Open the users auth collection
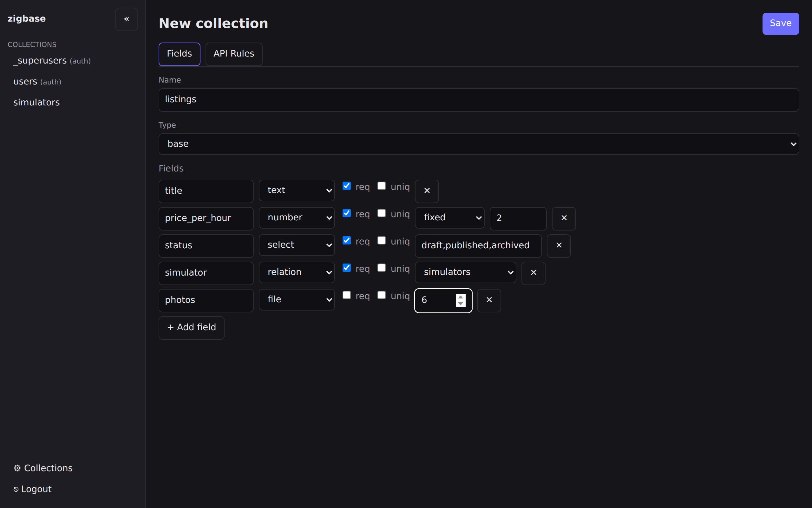812x508 pixels. (37, 82)
